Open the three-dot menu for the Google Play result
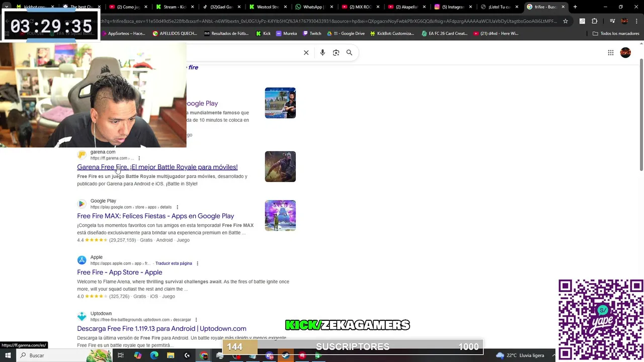 coord(177,207)
